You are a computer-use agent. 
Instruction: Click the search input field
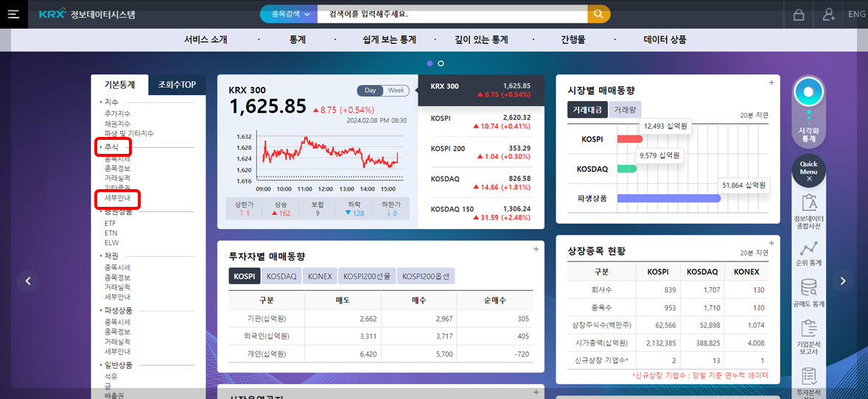452,14
